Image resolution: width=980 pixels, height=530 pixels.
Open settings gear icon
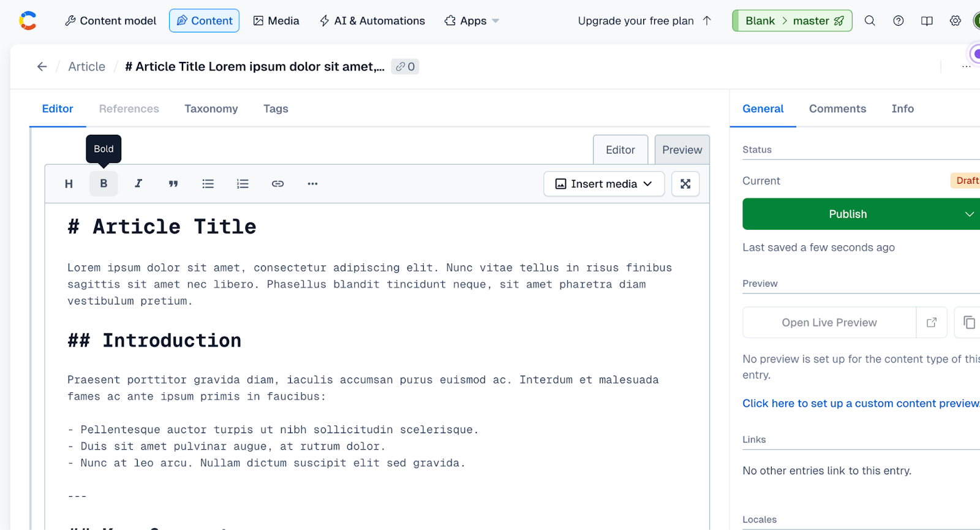(x=956, y=21)
